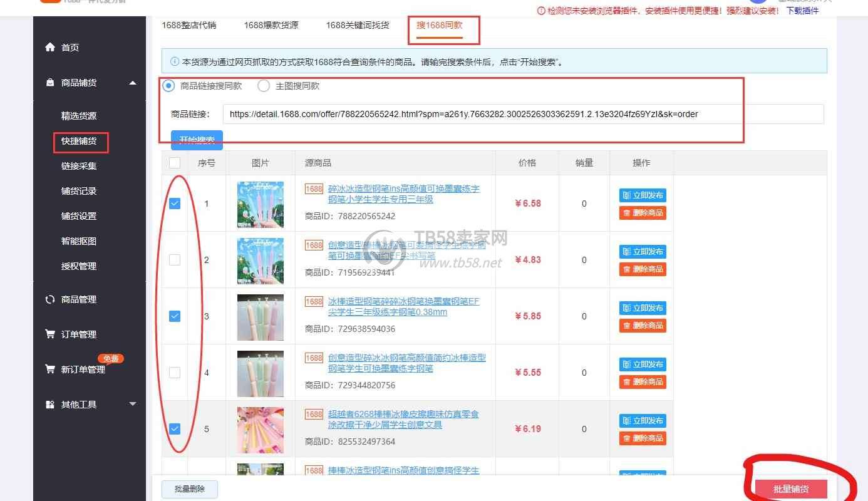Open 商品管理 in the sidebar

[79, 299]
